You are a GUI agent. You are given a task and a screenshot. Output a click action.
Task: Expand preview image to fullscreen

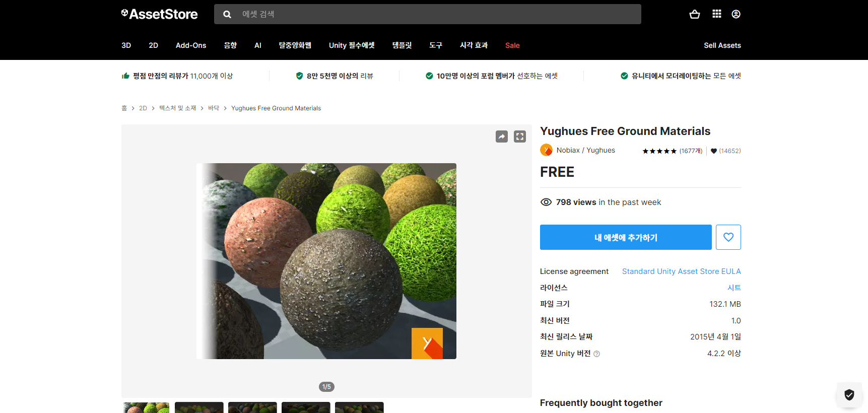pyautogui.click(x=520, y=136)
